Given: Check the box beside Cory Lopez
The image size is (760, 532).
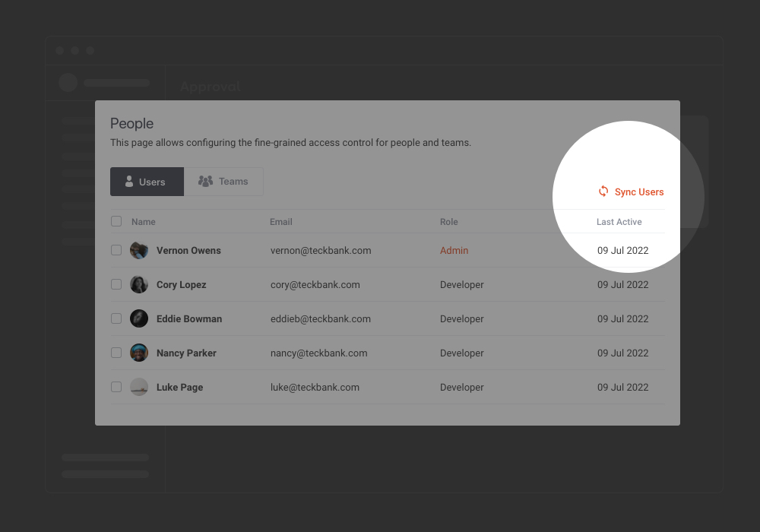Looking at the screenshot, I should [x=116, y=283].
